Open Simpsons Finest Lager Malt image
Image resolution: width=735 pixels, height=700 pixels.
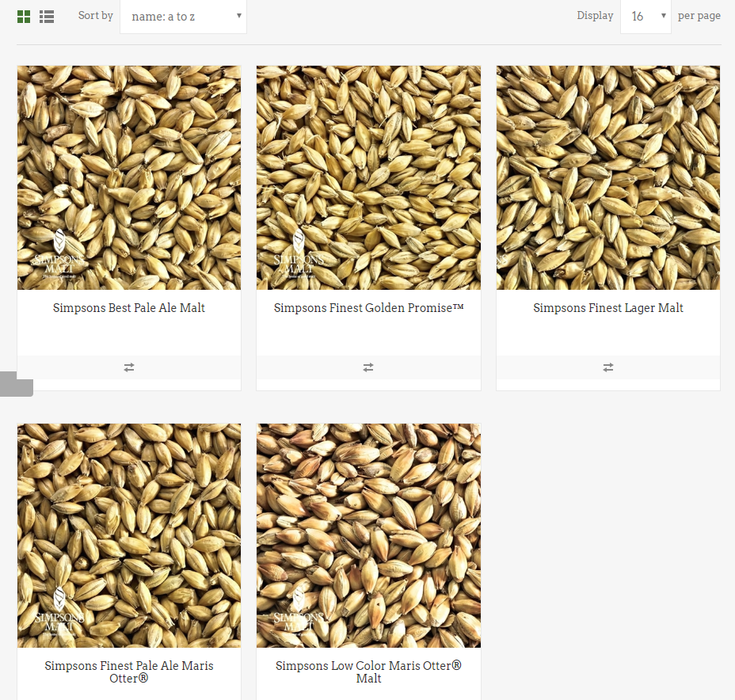pos(608,177)
